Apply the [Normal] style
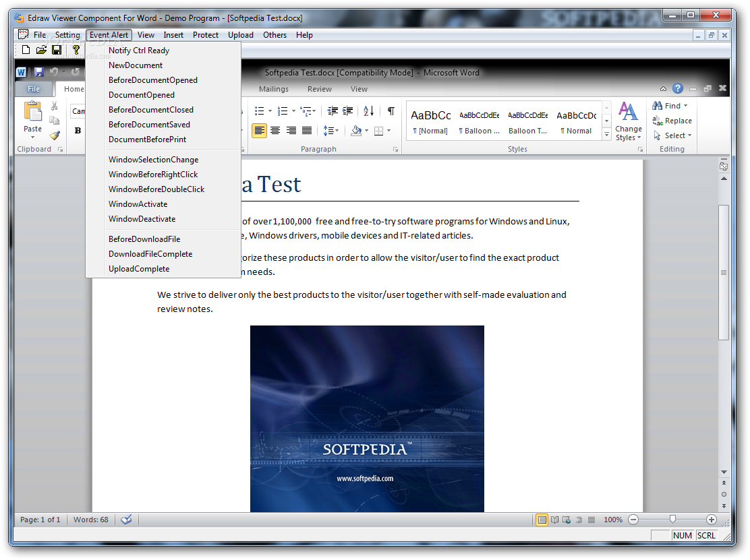This screenshot has width=750, height=560. coord(430,122)
